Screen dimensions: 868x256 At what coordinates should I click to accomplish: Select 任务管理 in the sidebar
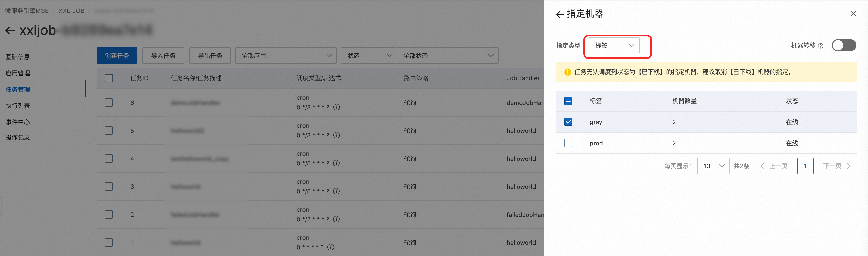point(18,89)
